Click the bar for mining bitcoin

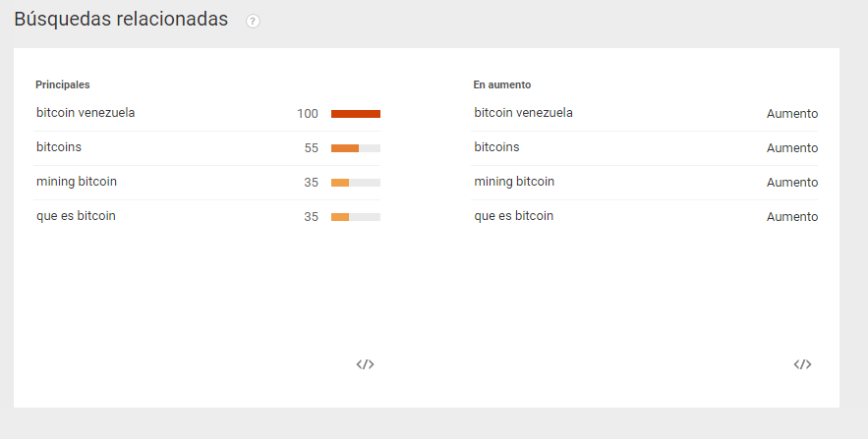340,183
